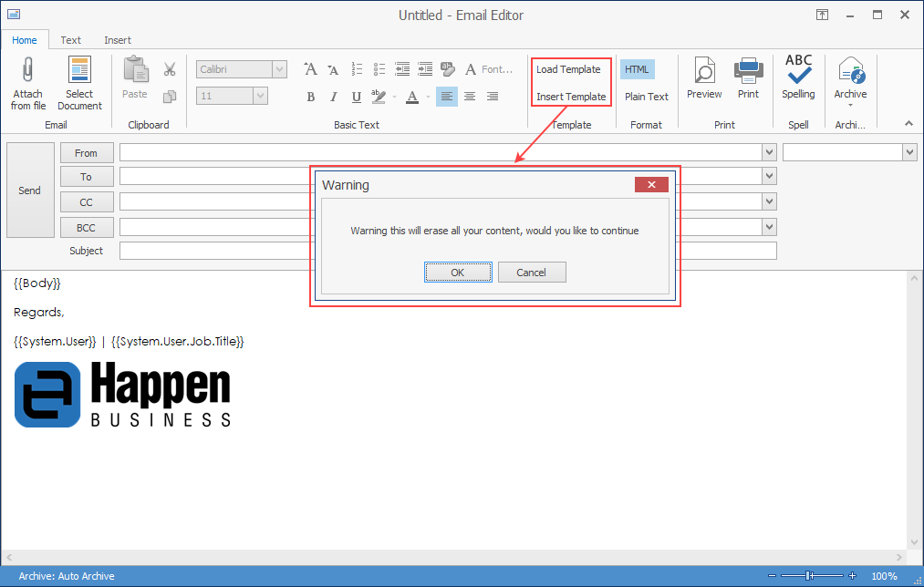924x587 pixels.
Task: Switch to the Text ribbon tab
Action: click(71, 40)
